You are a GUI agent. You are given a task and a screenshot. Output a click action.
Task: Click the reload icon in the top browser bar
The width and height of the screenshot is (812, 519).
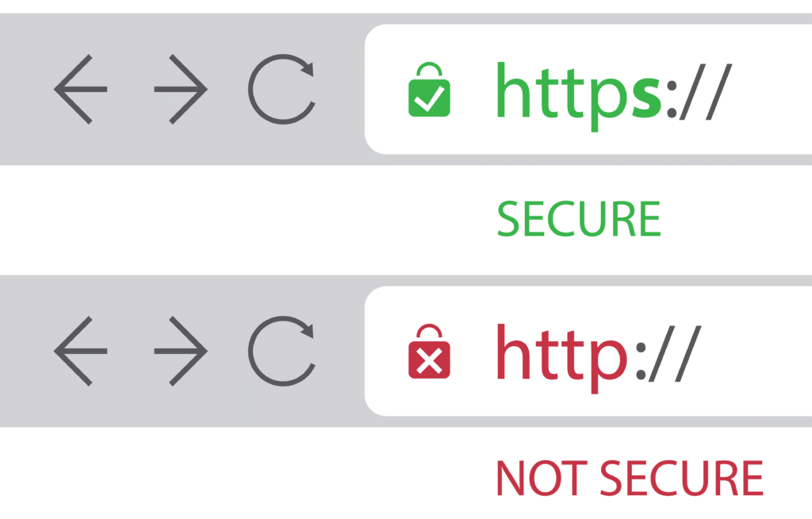click(x=282, y=89)
